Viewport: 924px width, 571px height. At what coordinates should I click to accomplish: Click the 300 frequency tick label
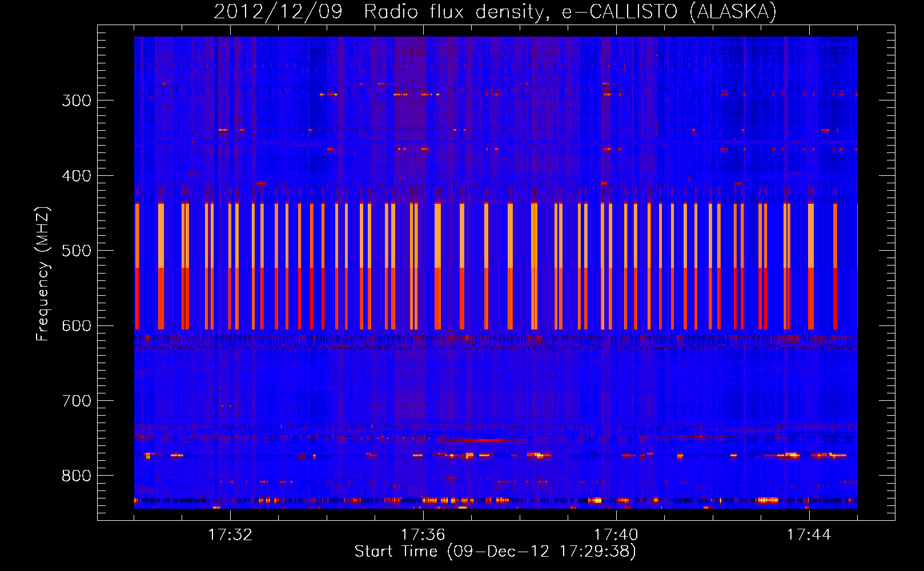pyautogui.click(x=77, y=100)
